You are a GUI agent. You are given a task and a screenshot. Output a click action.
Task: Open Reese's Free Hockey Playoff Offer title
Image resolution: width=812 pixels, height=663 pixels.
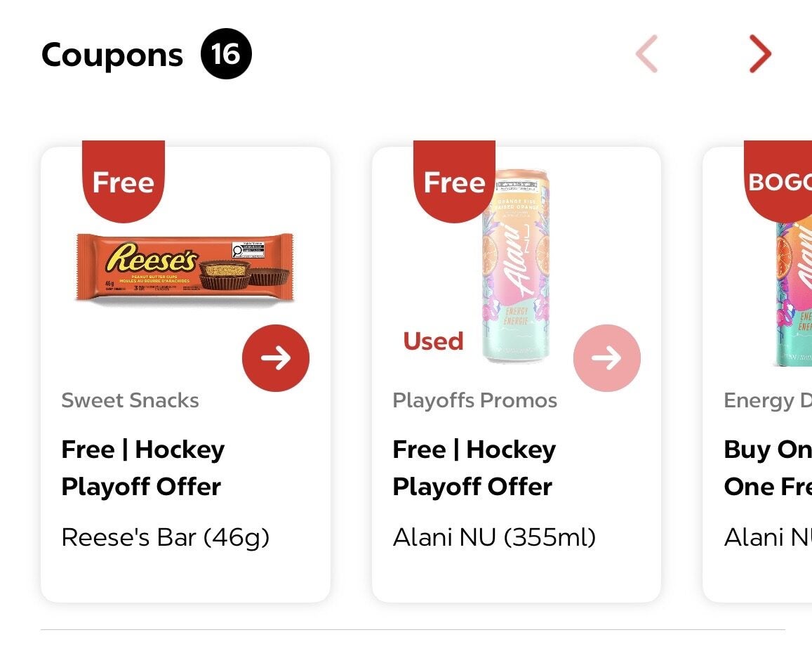[143, 468]
